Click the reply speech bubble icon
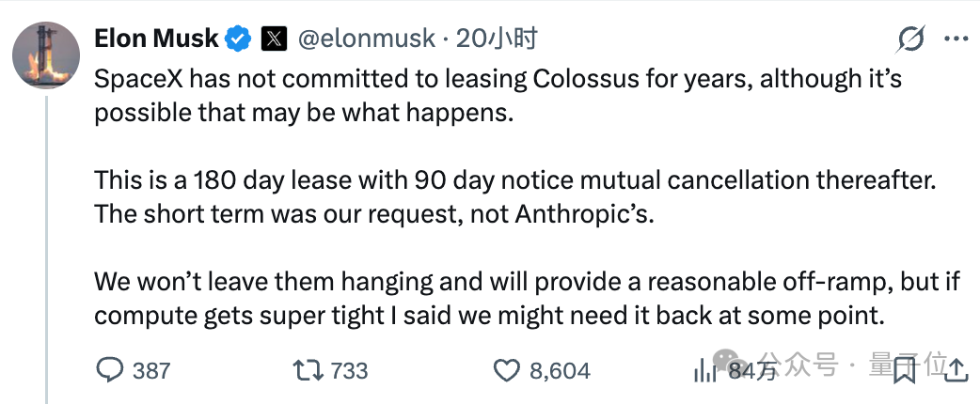This screenshot has width=980, height=404. coord(110,371)
